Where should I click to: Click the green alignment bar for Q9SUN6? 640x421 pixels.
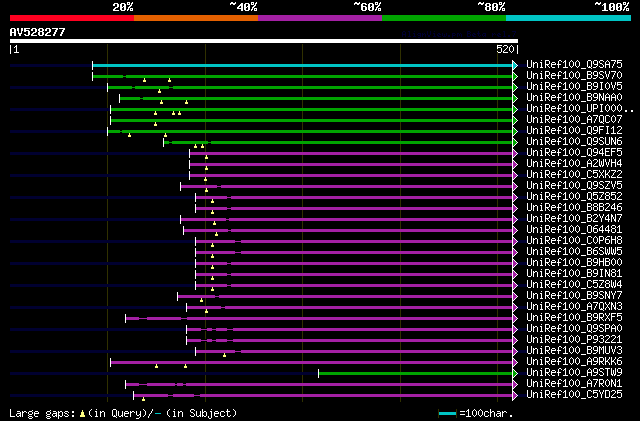pos(338,143)
